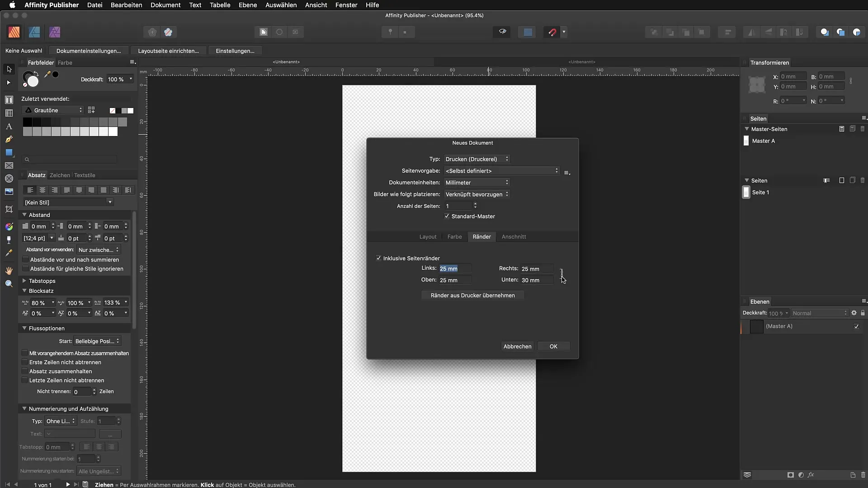Switch to the Layout tab
The image size is (868, 488).
428,237
